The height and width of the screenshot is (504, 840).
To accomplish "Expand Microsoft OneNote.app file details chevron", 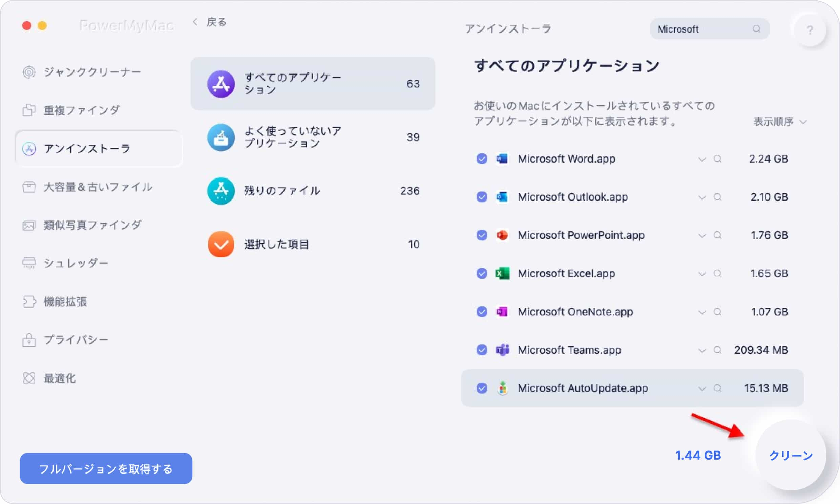I will (x=702, y=312).
